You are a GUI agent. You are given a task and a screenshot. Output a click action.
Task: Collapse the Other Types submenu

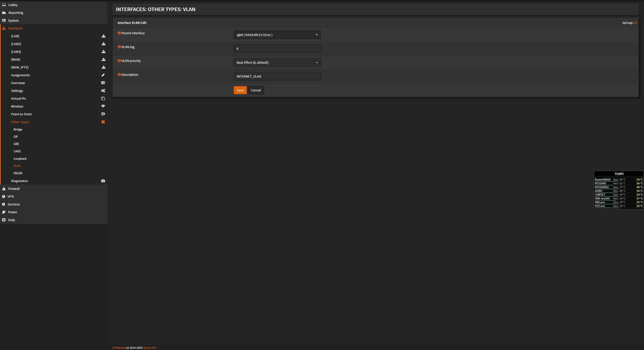point(20,122)
